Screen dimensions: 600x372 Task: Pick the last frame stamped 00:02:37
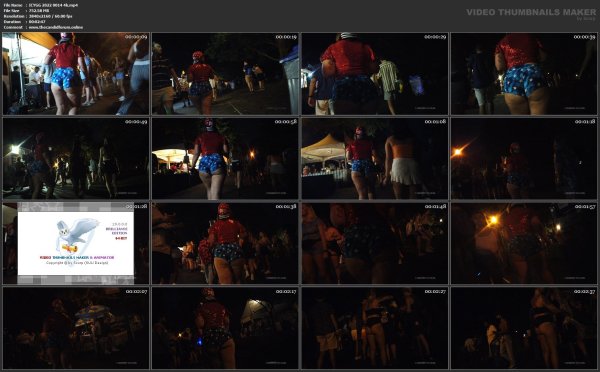(524, 328)
